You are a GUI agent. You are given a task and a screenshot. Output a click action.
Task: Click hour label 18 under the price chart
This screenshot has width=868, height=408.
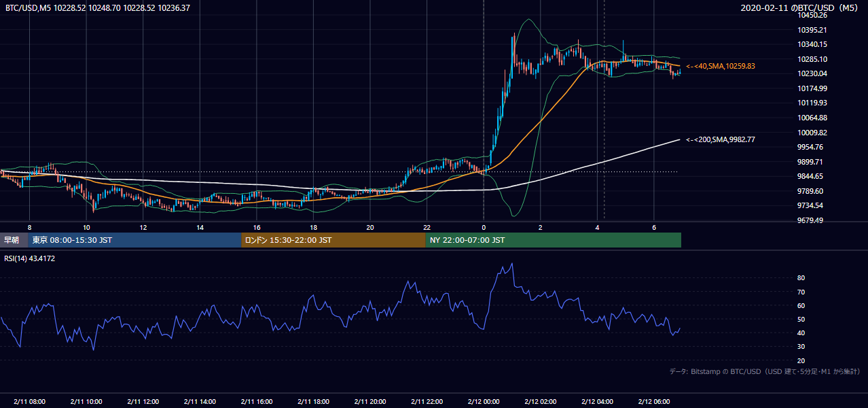click(x=313, y=227)
